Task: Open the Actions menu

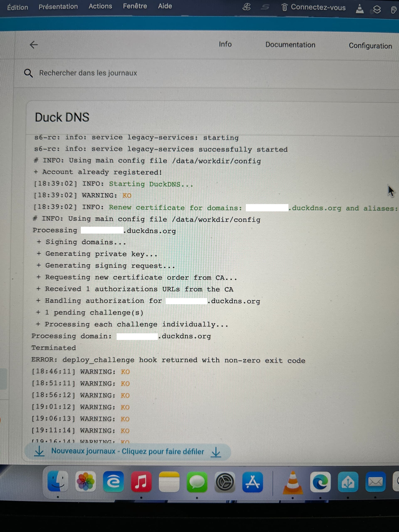Action: pos(100,6)
